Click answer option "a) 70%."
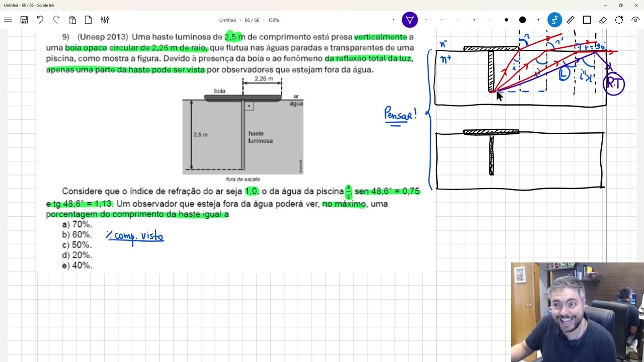 77,224
